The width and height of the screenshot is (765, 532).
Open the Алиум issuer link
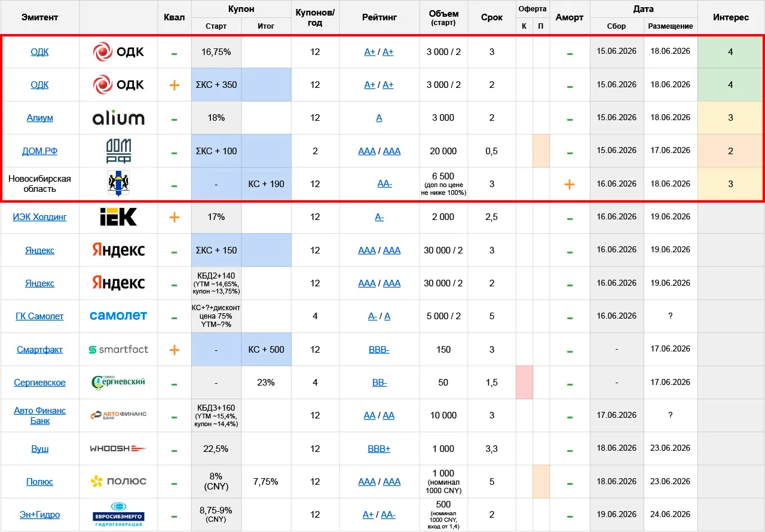(x=39, y=118)
